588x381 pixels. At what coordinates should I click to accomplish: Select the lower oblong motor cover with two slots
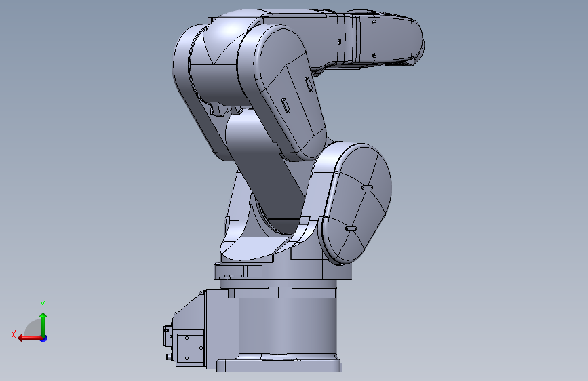click(356, 204)
